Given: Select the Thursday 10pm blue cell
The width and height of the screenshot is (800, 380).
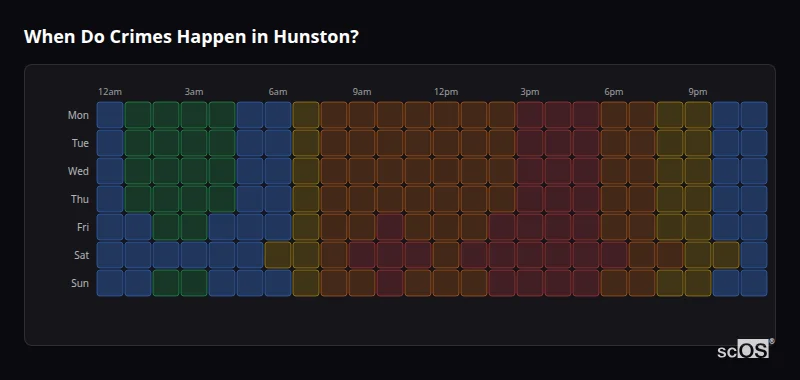Looking at the screenshot, I should point(726,199).
